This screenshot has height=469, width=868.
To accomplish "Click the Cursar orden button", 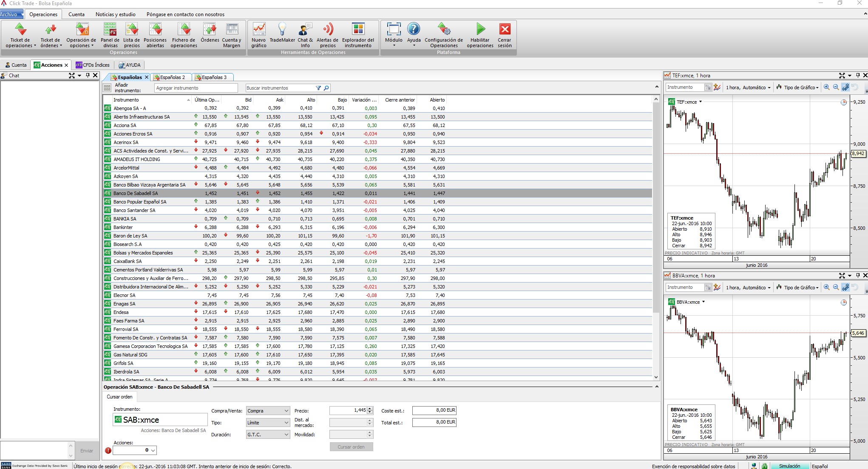I will click(x=351, y=447).
